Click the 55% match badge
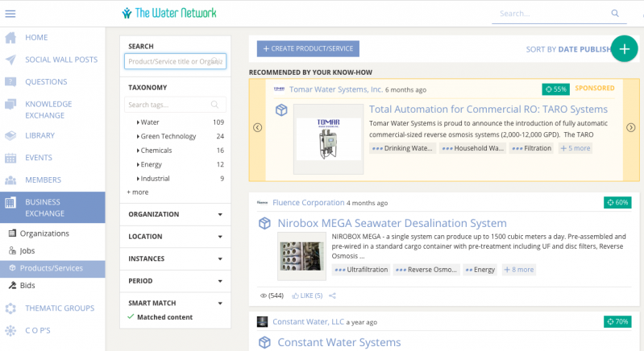The width and height of the screenshot is (644, 351). pos(555,89)
